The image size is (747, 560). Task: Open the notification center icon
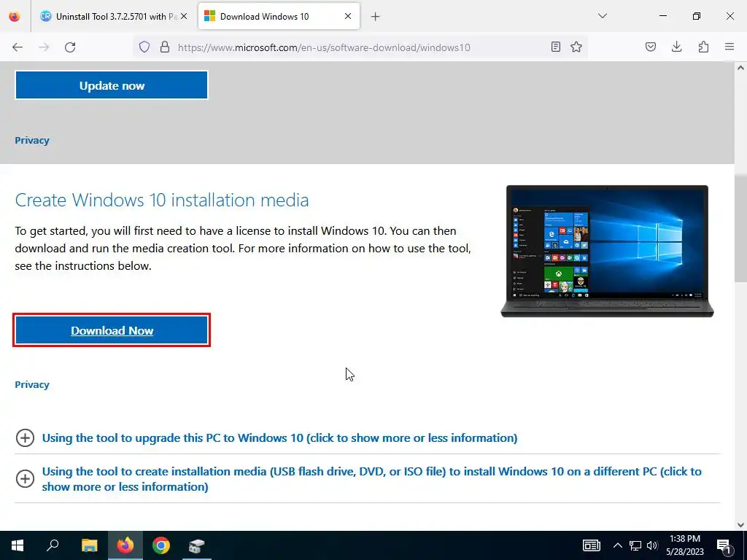point(723,545)
